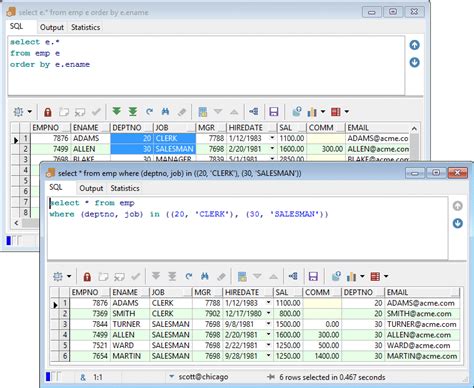Open chart icon in back window toolbar
Screen dimensions: 474x388
pyautogui.click(x=312, y=112)
